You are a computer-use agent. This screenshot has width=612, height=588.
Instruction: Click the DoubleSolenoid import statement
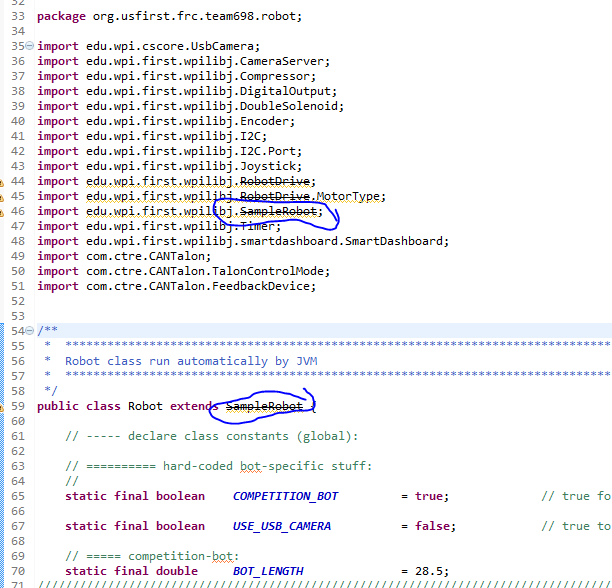click(190, 106)
